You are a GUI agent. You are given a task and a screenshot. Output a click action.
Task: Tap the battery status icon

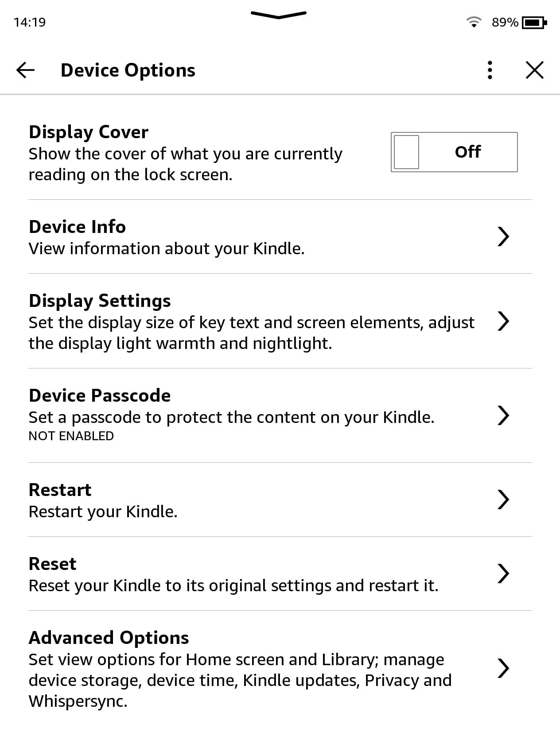coord(534,22)
